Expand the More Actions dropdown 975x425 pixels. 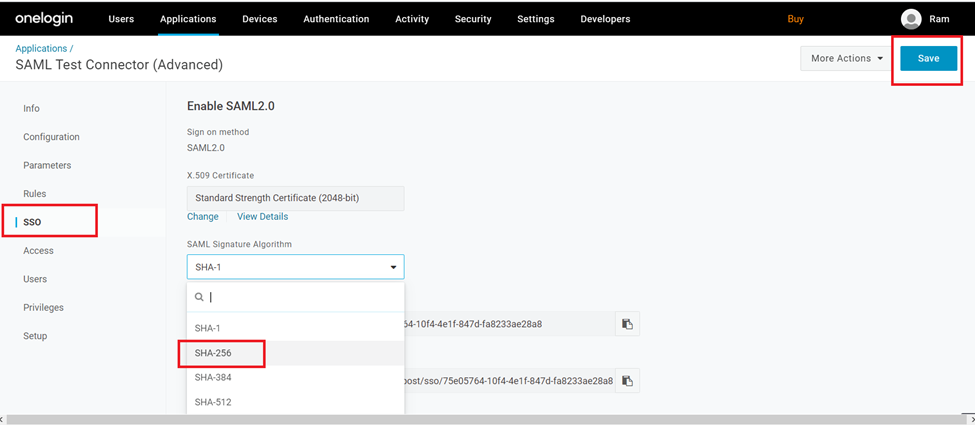coord(846,58)
